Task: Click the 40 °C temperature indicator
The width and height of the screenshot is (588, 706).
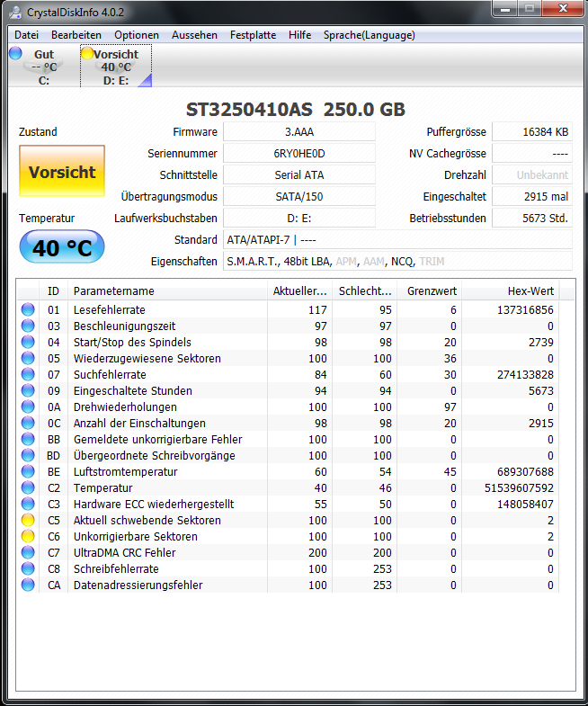Action: 62,246
